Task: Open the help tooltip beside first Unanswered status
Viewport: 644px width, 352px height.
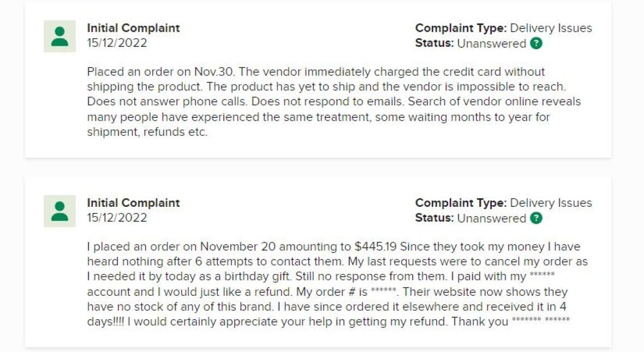Action: (x=535, y=44)
